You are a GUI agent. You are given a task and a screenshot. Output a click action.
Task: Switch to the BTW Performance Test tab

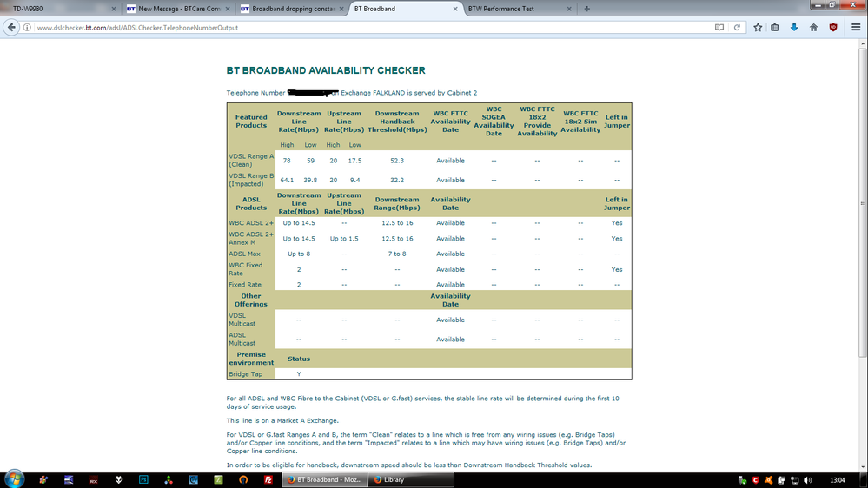pyautogui.click(x=520, y=9)
